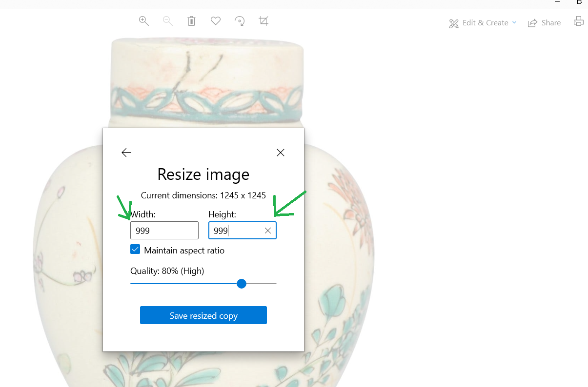Rotate the image using rotate icon
This screenshot has height=387, width=588.
[240, 21]
